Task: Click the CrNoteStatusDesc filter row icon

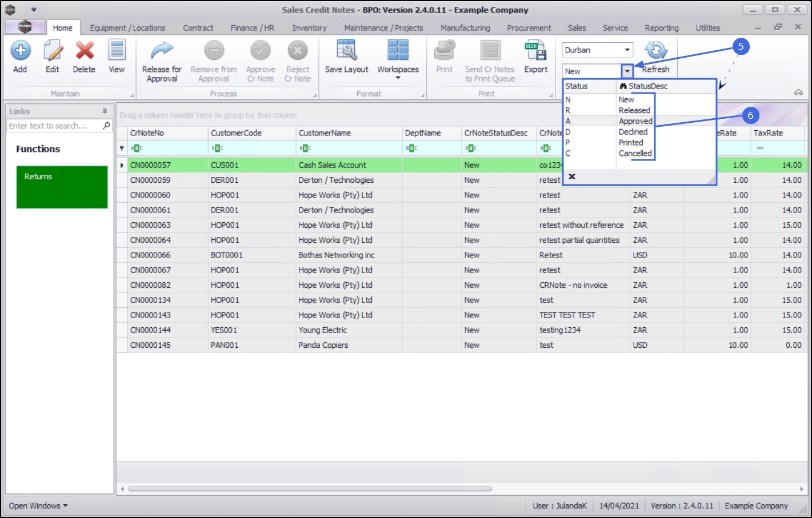Action: click(471, 148)
